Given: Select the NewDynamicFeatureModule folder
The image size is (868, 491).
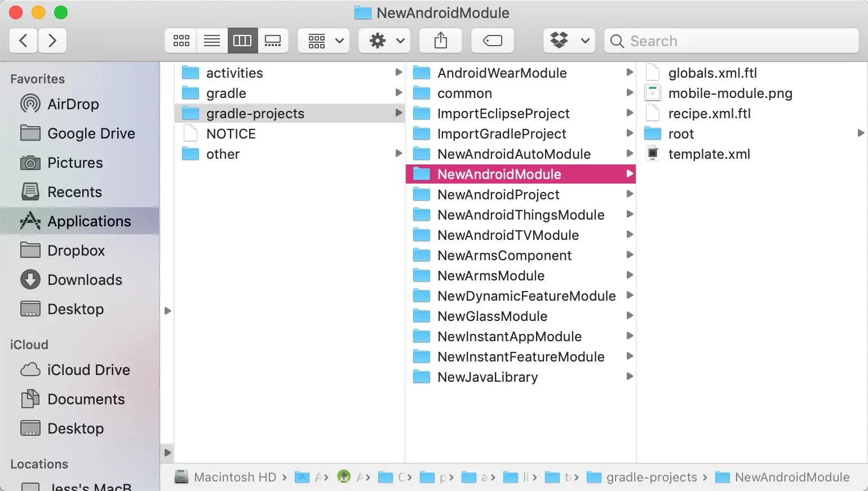Looking at the screenshot, I should click(x=520, y=296).
